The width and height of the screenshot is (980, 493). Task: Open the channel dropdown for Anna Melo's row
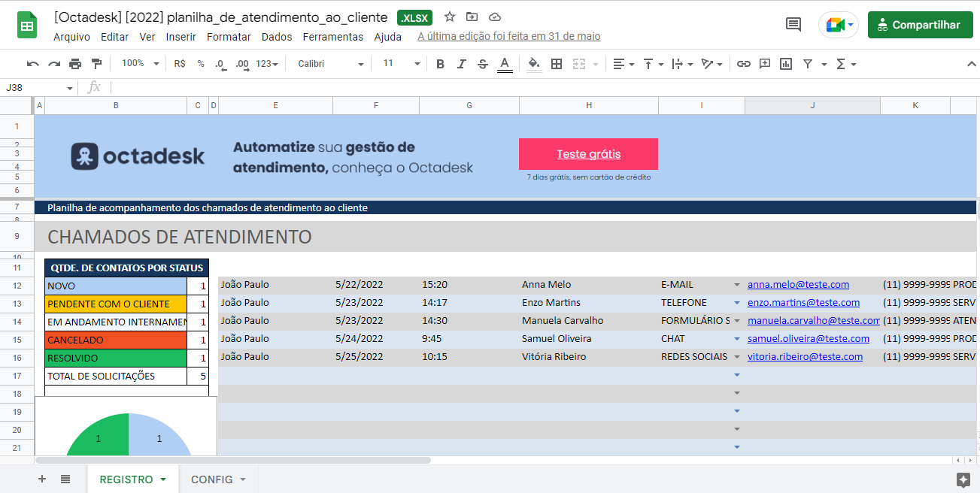click(736, 284)
